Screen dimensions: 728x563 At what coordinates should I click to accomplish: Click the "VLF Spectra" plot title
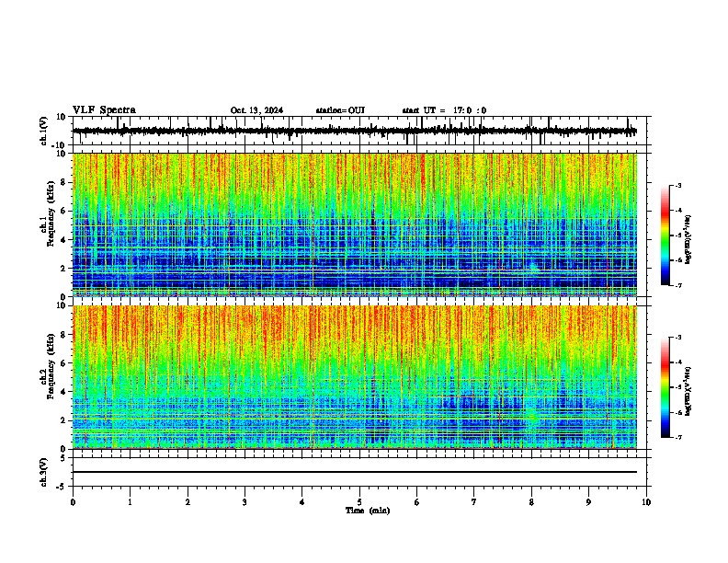[104, 110]
